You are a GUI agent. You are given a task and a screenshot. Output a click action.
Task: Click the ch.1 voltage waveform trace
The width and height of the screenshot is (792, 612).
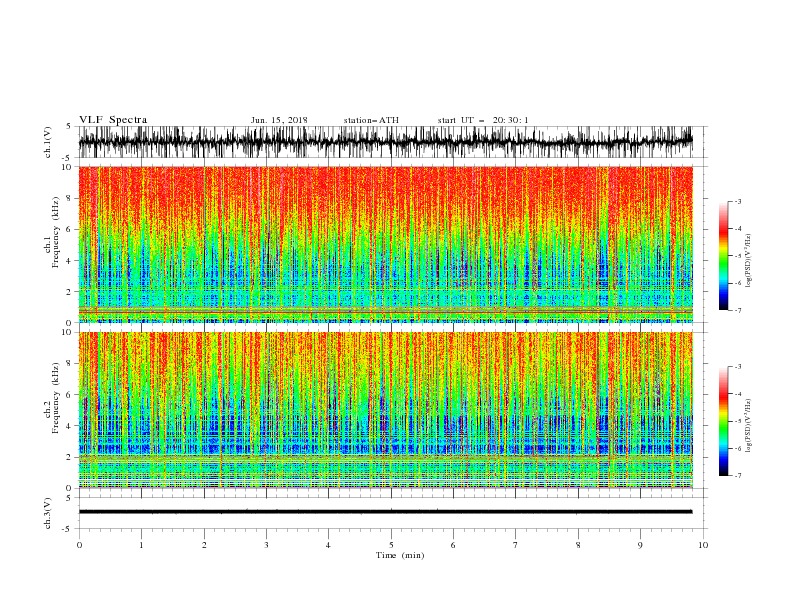pos(386,142)
